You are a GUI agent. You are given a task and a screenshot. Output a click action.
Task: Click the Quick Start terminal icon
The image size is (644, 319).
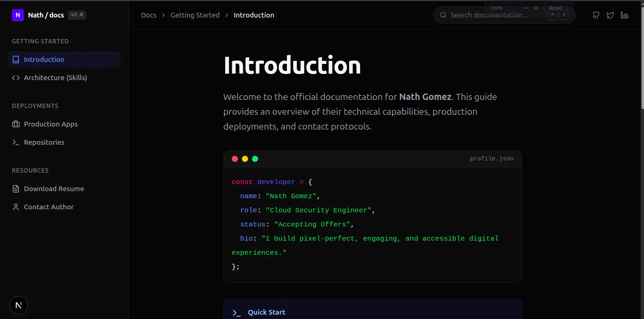tap(237, 313)
